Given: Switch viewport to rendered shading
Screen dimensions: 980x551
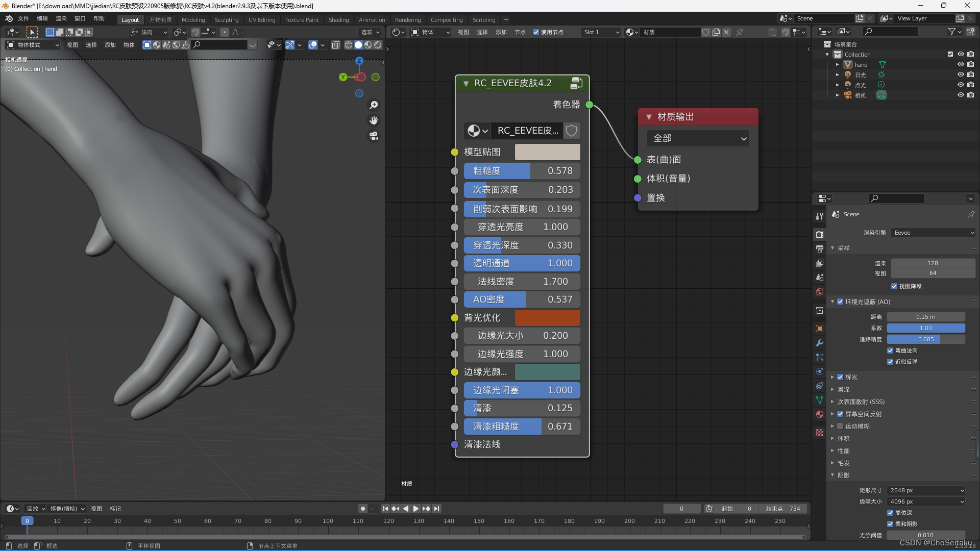Looking at the screenshot, I should click(378, 45).
